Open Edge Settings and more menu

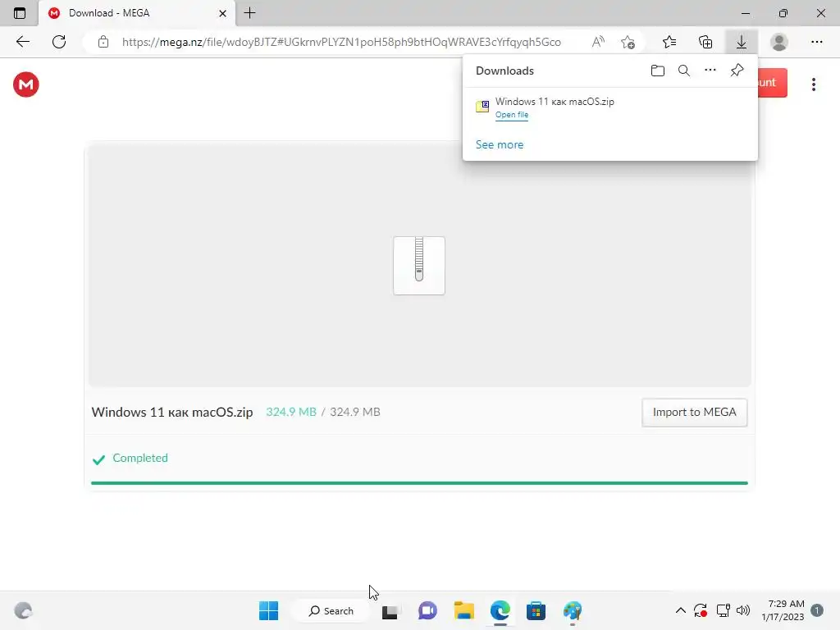tap(816, 42)
